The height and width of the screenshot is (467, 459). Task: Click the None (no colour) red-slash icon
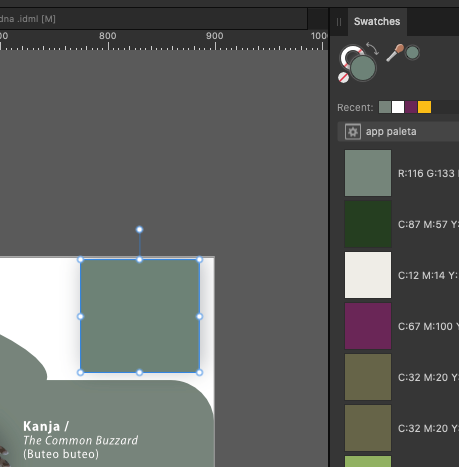(x=343, y=77)
